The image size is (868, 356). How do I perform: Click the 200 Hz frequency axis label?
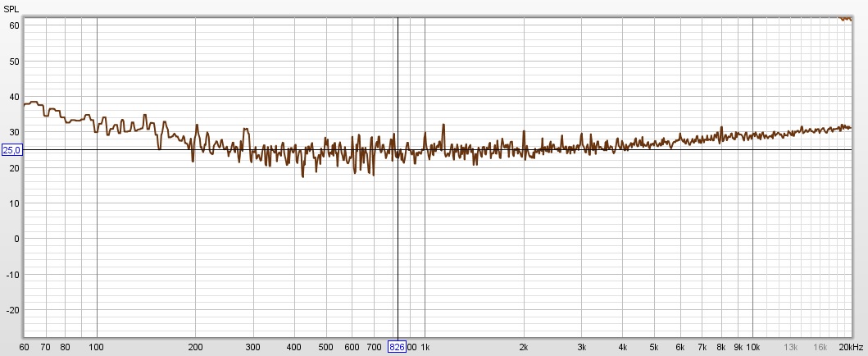pos(195,347)
